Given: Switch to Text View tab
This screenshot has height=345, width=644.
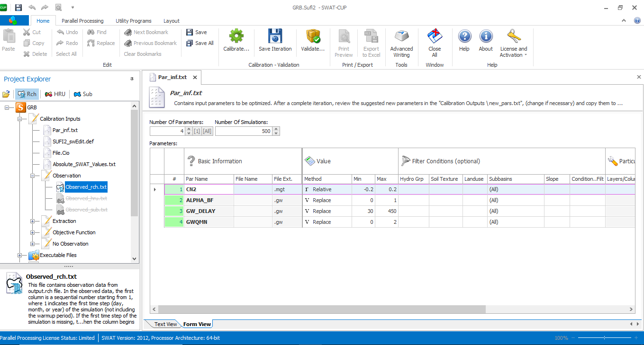Looking at the screenshot, I should [x=166, y=324].
